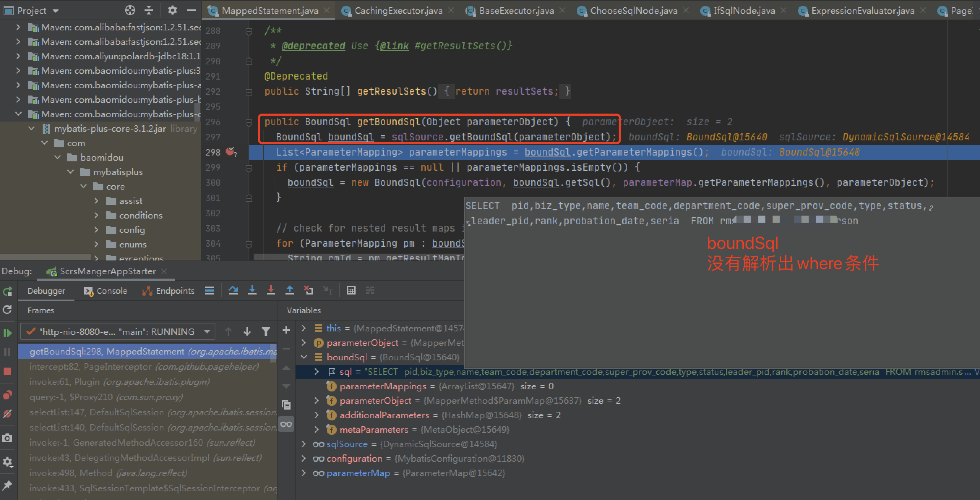Stop the debug session with red square icon
The image size is (980, 500).
(x=8, y=371)
